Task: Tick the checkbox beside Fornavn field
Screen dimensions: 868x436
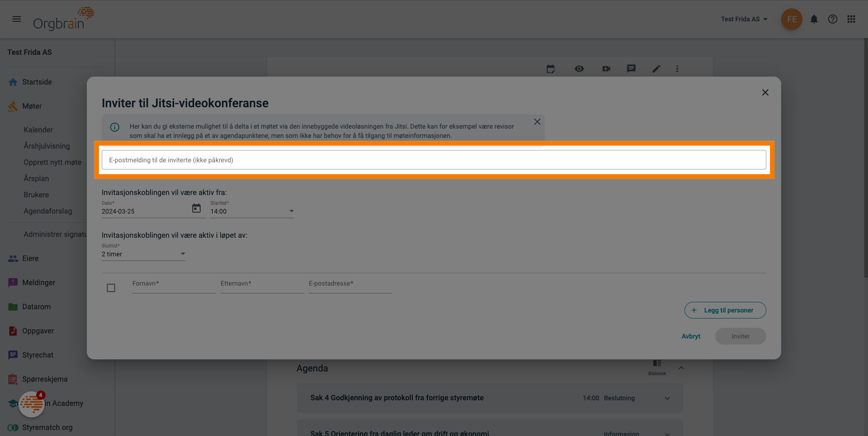Action: (111, 288)
